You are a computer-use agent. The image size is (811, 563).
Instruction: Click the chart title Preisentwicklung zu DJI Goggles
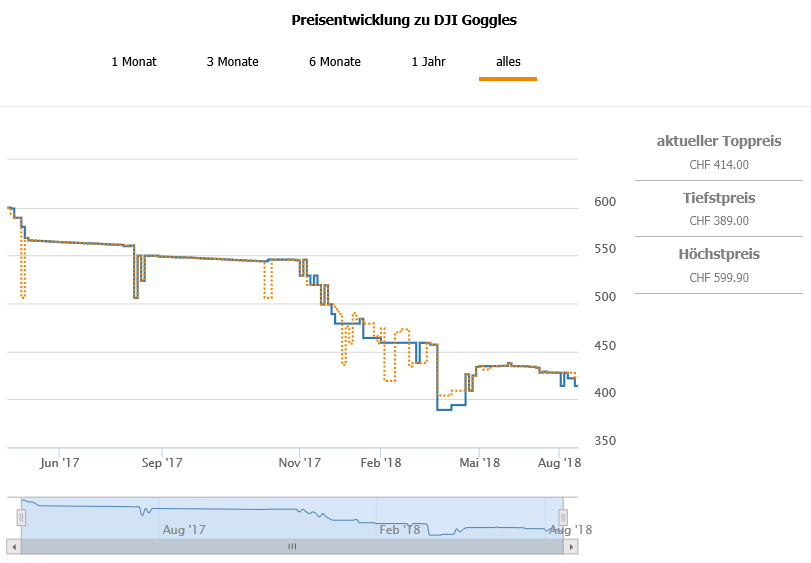coord(404,20)
